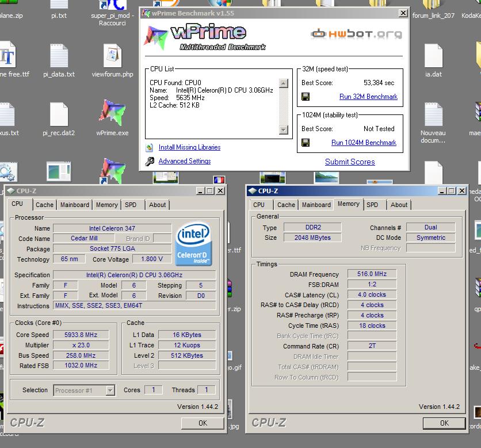Click the Size 2048 MBytes value
481x448 pixels.
pos(312,238)
